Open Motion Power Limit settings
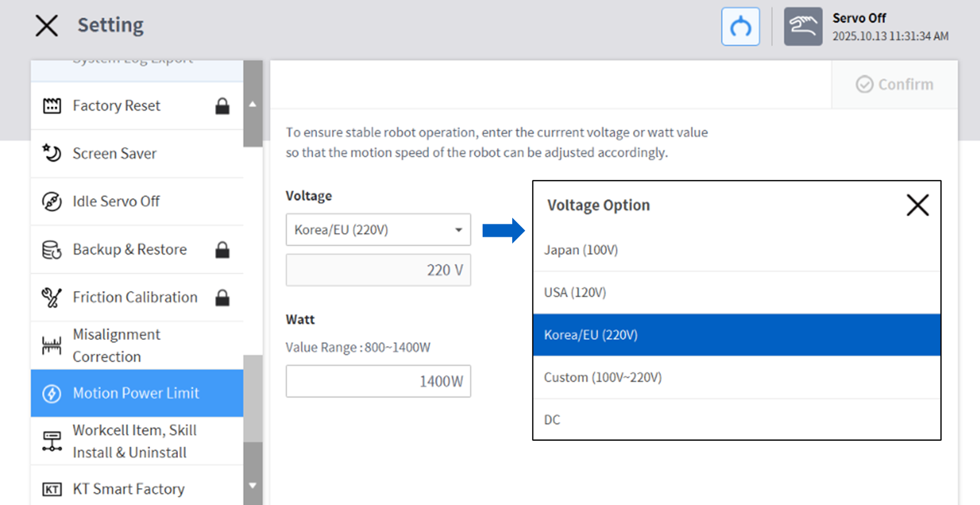Image resolution: width=980 pixels, height=505 pixels. coord(136,393)
